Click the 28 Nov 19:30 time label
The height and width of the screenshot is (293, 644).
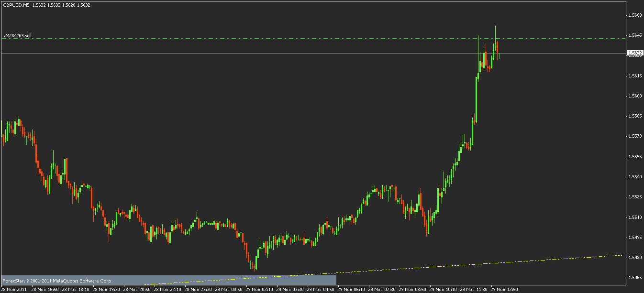[106, 289]
